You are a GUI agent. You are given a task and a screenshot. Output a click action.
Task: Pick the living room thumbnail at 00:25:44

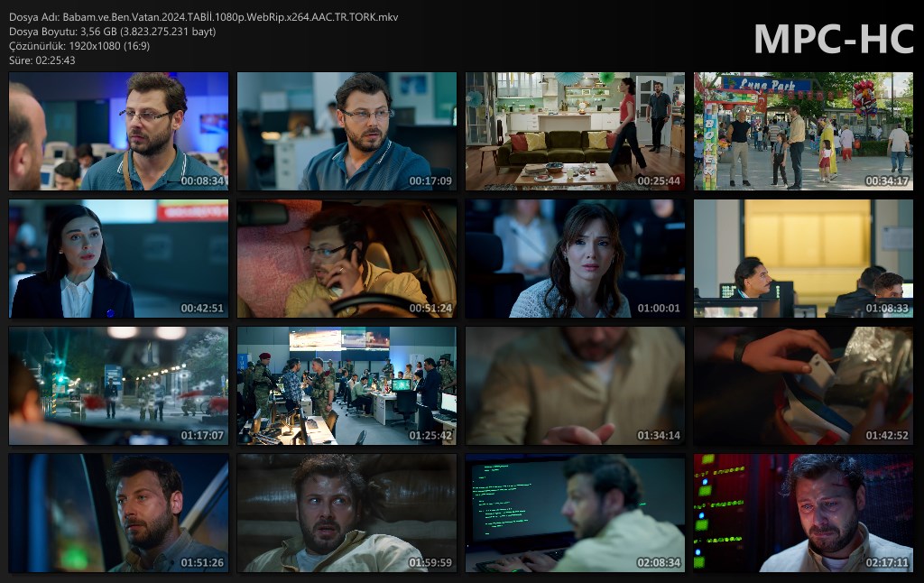(x=575, y=132)
